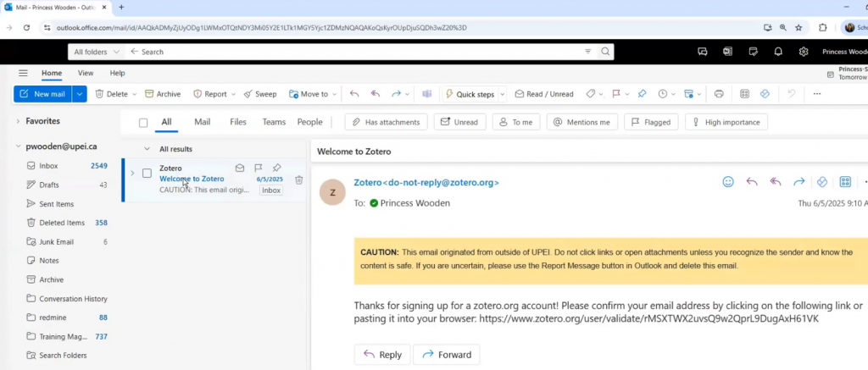The image size is (868, 370).
Task: Open the Zotero validation link in the email
Action: click(648, 319)
